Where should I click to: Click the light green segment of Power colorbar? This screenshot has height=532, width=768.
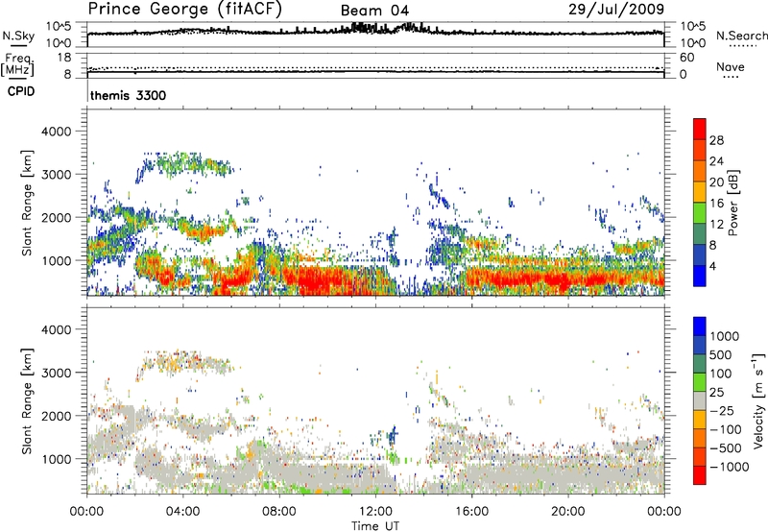pos(700,212)
